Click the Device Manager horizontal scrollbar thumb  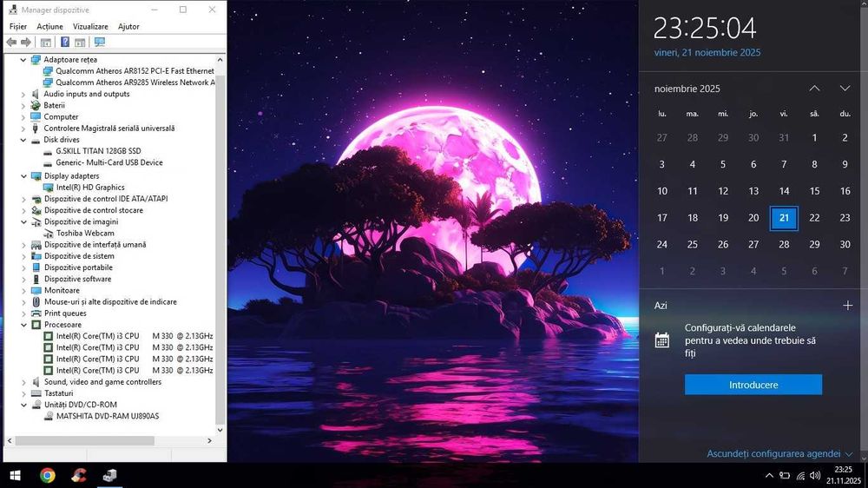click(84, 441)
